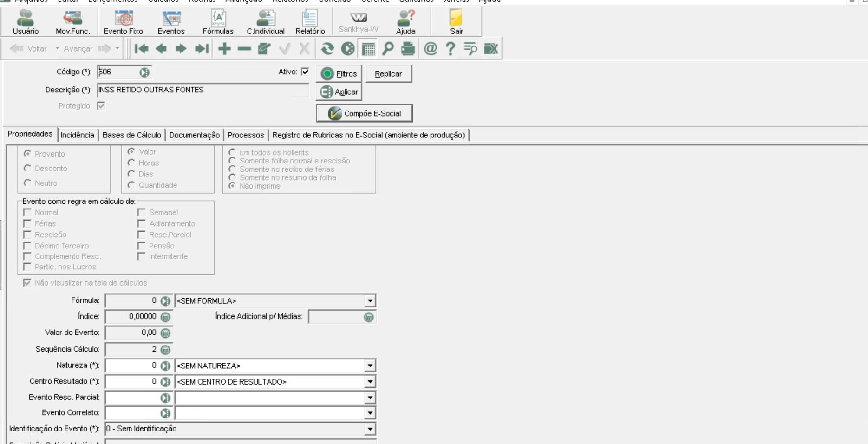
Task: Open the Usuário toolbar icon
Action: [26, 22]
